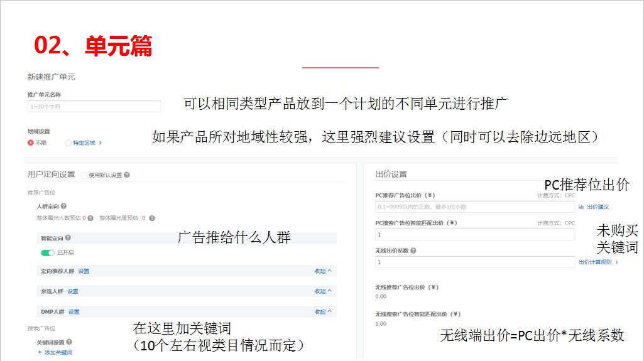Viewport: 644px width, 361px height.
Task: Click the 1.00 value under 无线搜索广告位智能匹配出价
Action: (381, 324)
